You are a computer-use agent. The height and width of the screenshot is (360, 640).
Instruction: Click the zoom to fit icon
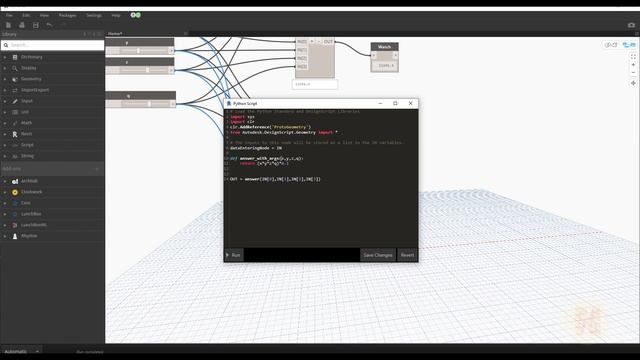[633, 57]
